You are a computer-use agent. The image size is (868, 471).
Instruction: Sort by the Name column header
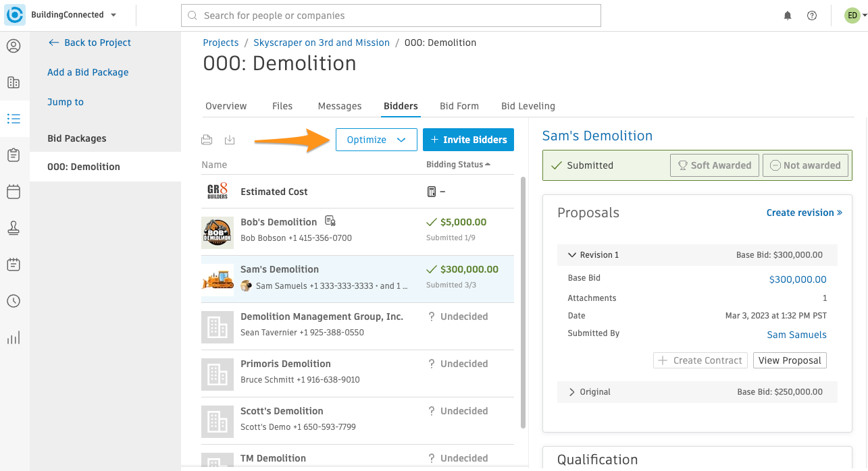[x=214, y=165]
